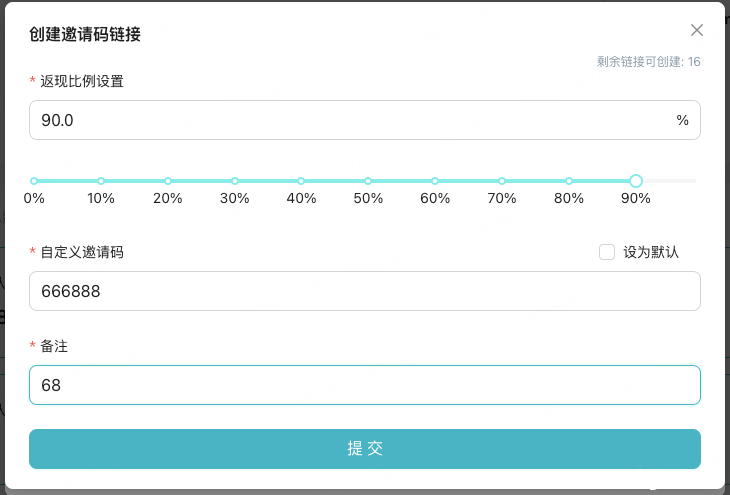Click the 备注 remark input field
730x495 pixels.
[x=365, y=385]
